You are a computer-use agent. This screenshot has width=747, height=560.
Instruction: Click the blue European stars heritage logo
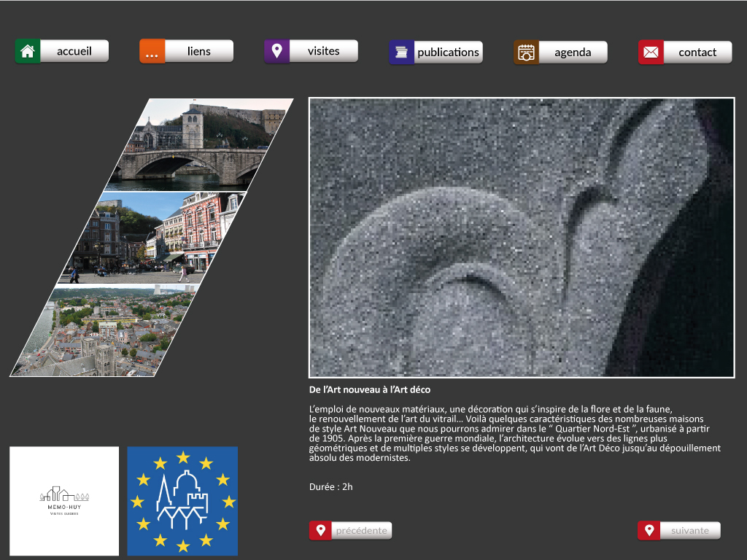tap(182, 501)
